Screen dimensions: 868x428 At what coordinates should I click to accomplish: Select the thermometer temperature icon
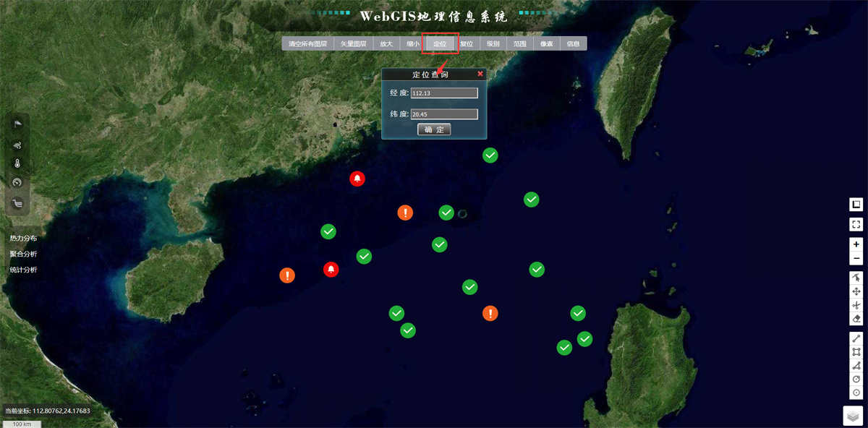tap(17, 163)
